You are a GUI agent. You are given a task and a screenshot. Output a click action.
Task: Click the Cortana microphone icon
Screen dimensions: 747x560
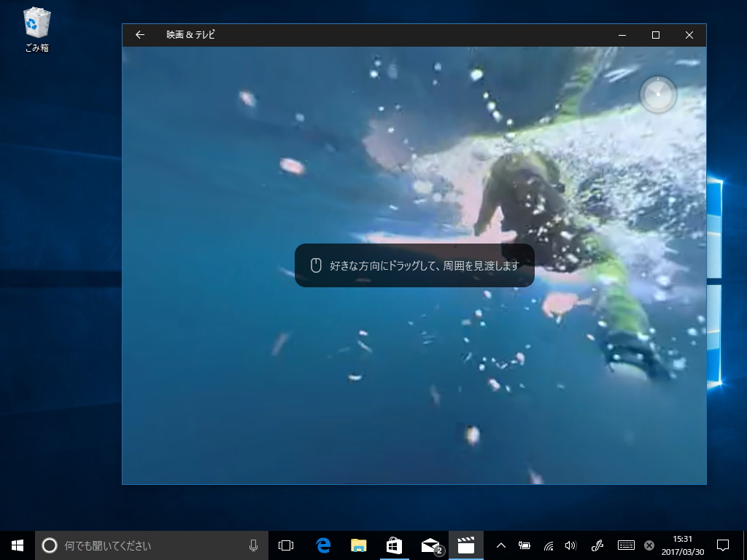pos(253,545)
